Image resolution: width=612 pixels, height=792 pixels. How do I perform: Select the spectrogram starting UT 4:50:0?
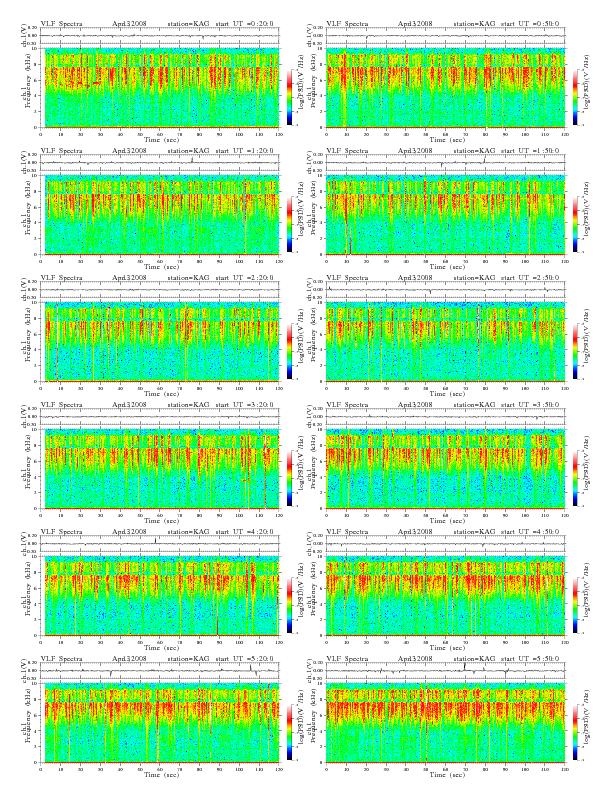pos(445,596)
